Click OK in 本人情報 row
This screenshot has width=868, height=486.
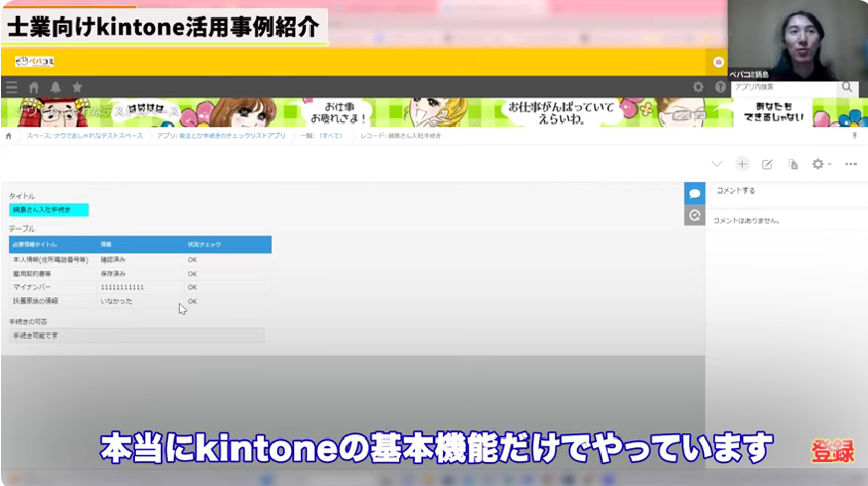192,259
